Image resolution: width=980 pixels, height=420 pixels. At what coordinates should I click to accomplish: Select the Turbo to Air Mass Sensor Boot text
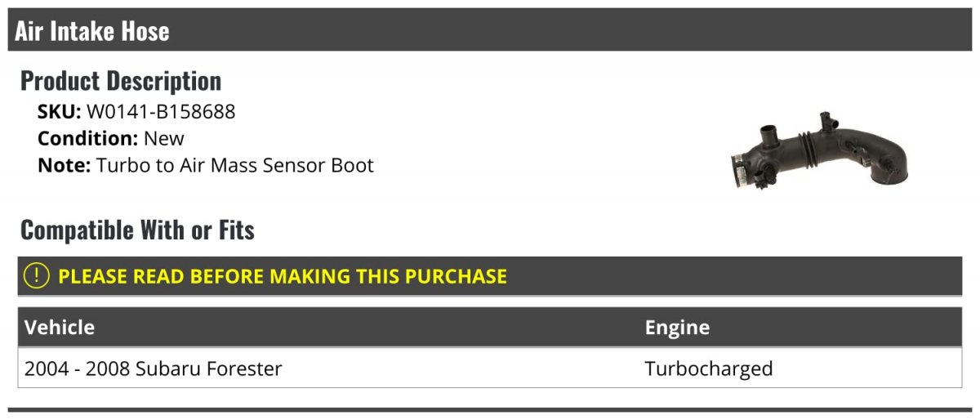[x=235, y=165]
